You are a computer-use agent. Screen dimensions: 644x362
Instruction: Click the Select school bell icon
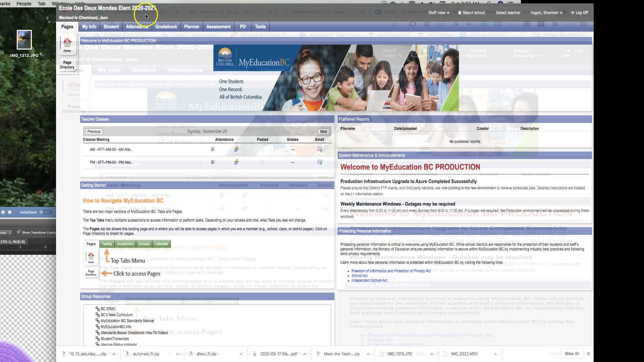click(x=460, y=13)
